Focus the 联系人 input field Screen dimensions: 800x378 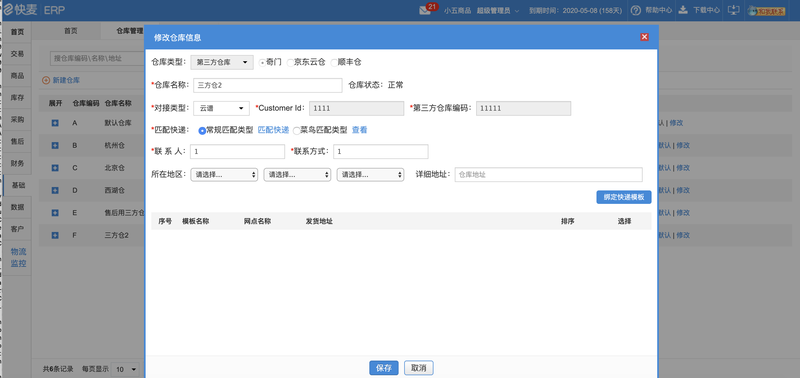point(237,152)
